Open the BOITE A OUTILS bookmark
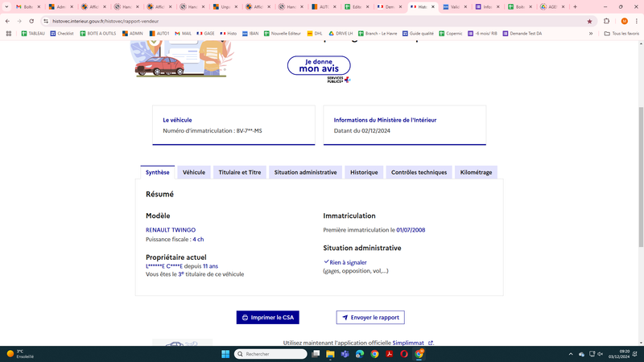Image resolution: width=644 pixels, height=362 pixels. pyautogui.click(x=98, y=34)
